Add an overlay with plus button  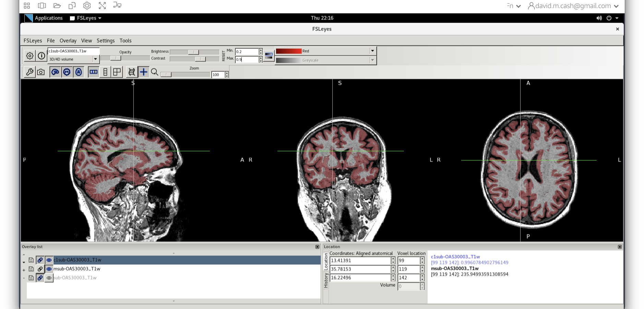(x=24, y=270)
